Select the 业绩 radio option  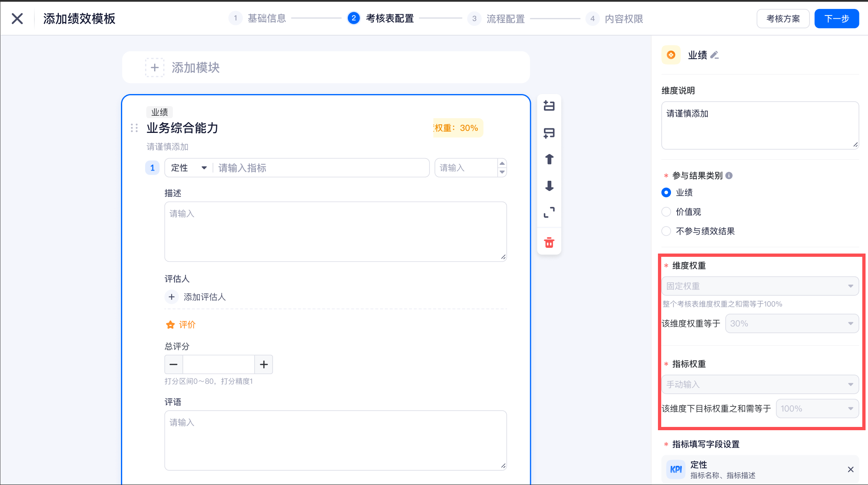pyautogui.click(x=666, y=192)
